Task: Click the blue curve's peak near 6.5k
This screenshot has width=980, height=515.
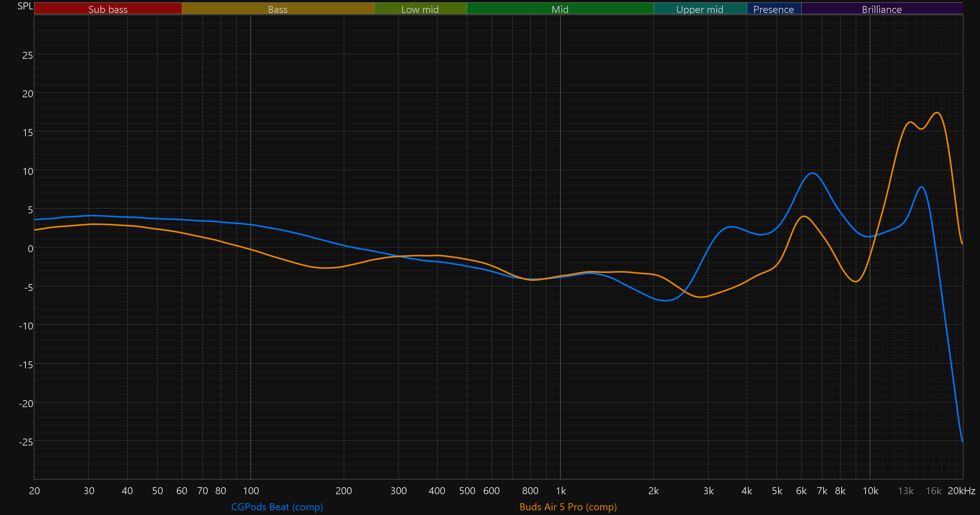Action: pos(813,173)
